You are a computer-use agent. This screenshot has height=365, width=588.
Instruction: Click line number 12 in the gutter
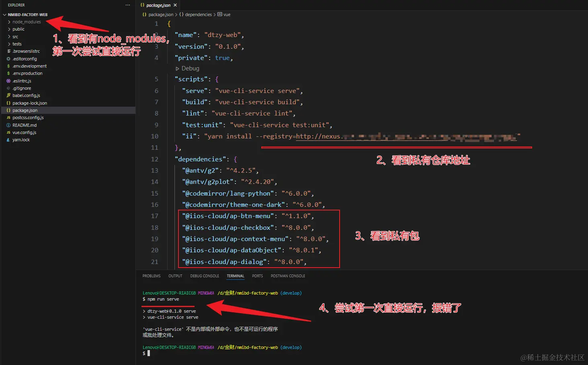coord(155,159)
